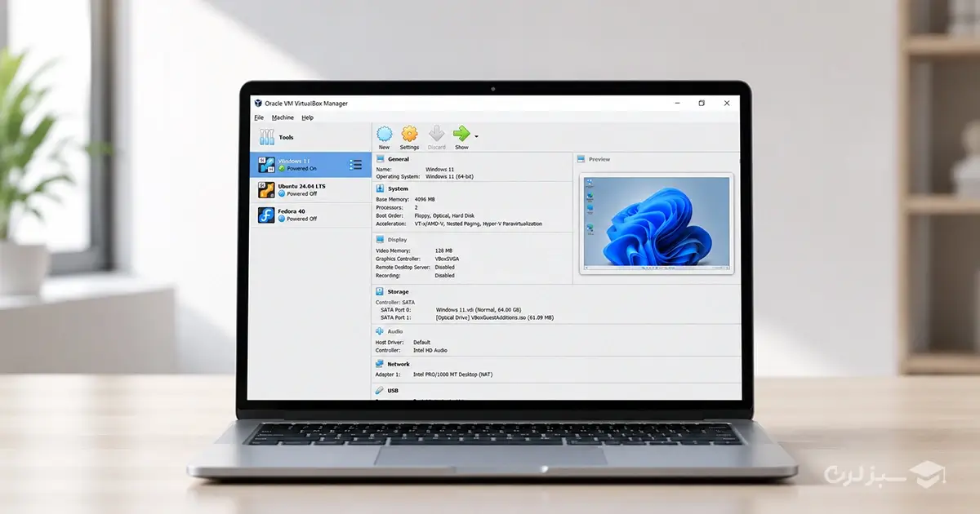Click the Display section heading

pos(397,239)
